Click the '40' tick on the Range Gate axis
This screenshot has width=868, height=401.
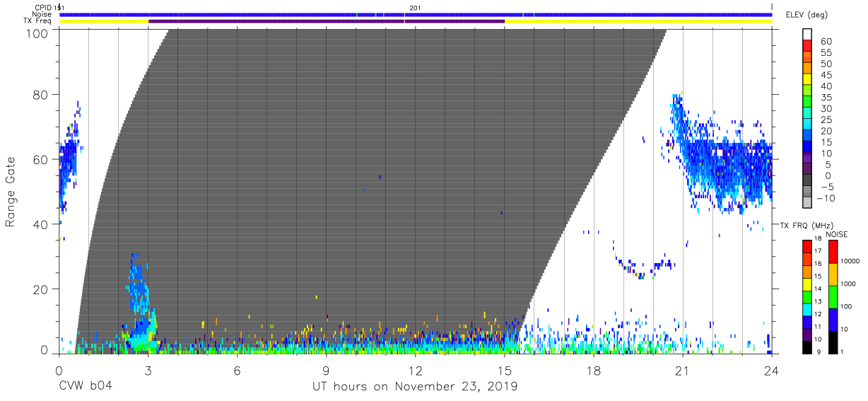(41, 224)
